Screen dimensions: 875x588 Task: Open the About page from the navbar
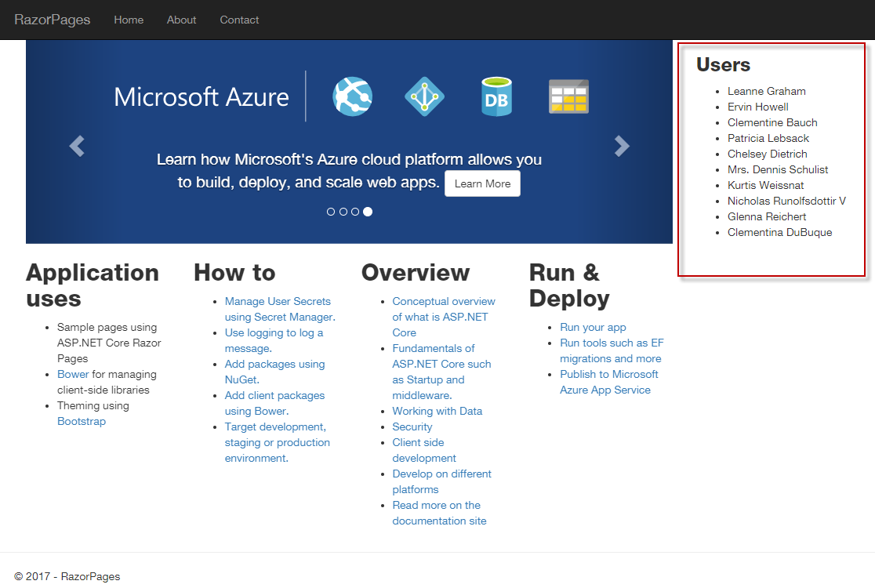(x=181, y=20)
